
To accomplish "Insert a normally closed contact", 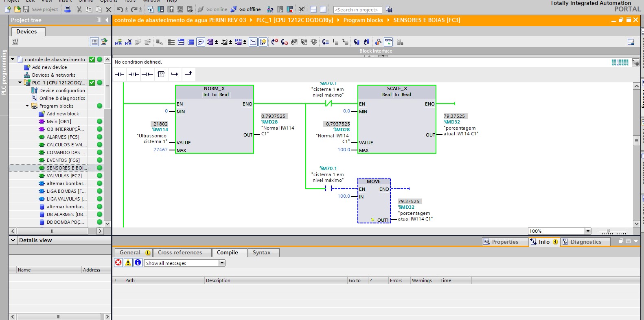I will (134, 74).
